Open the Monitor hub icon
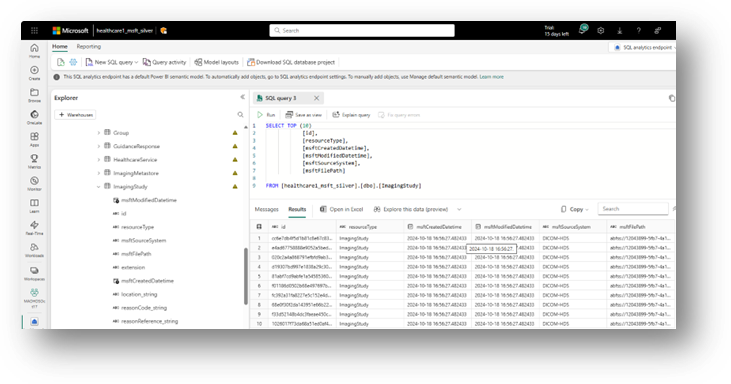Viewport: 731px width, 384px height. point(34,181)
